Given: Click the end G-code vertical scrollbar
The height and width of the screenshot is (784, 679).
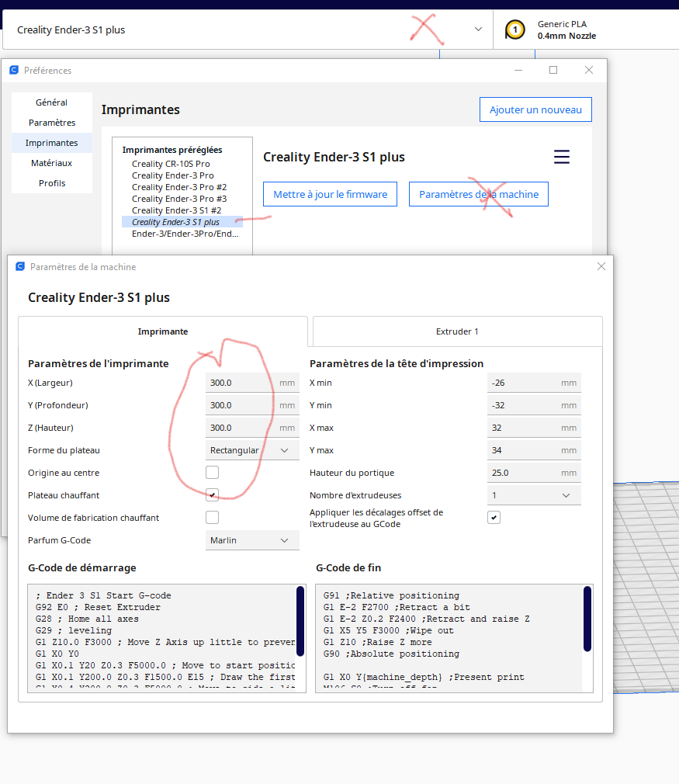Looking at the screenshot, I should pos(587,619).
